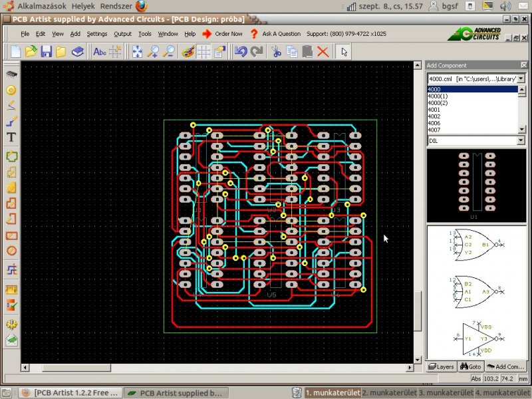Switch to 2. munkaterület workspace
The image size is (532, 399).
click(x=389, y=392)
